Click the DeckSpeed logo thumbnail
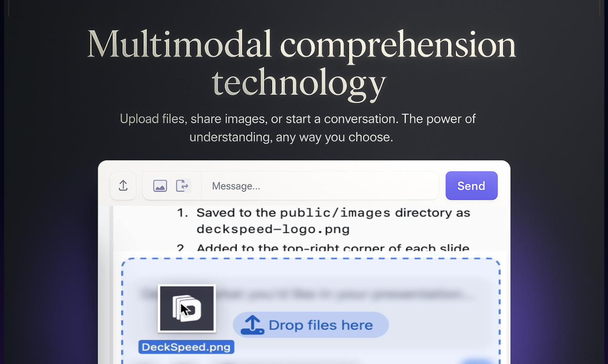 [x=187, y=308]
